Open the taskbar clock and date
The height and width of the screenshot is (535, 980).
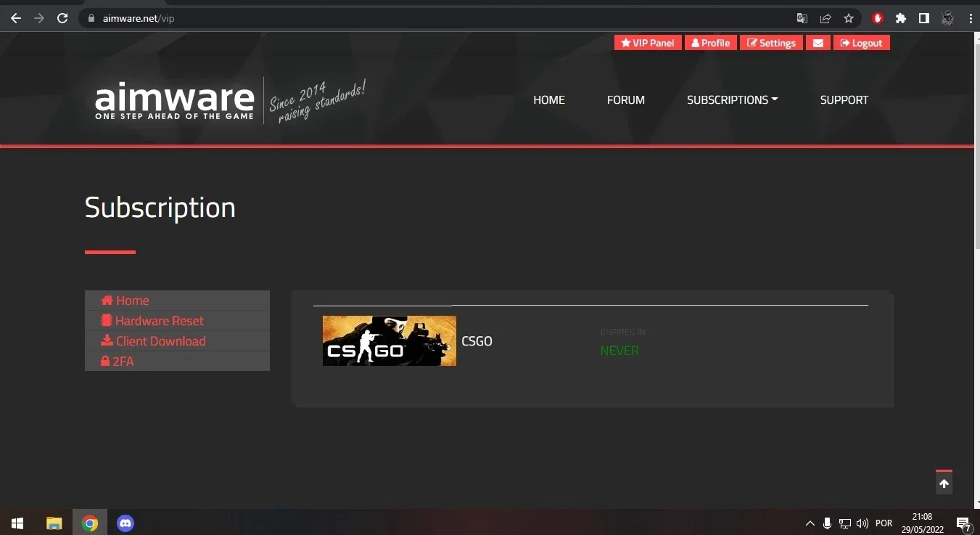(x=923, y=523)
